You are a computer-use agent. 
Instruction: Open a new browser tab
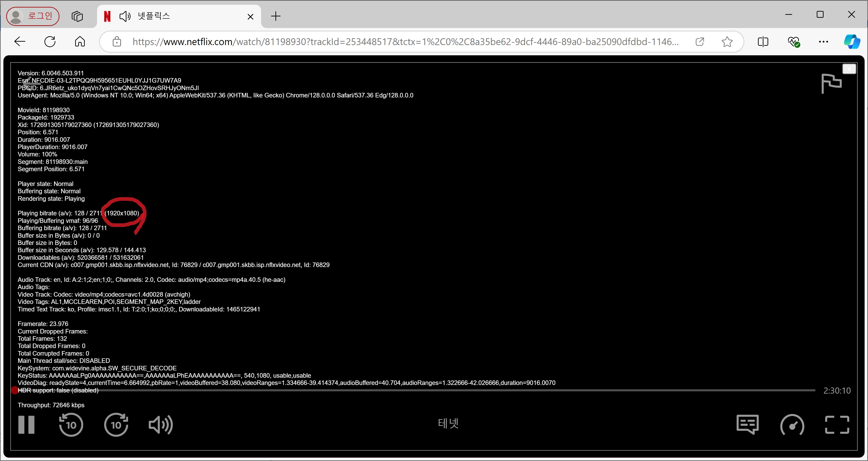pos(276,16)
